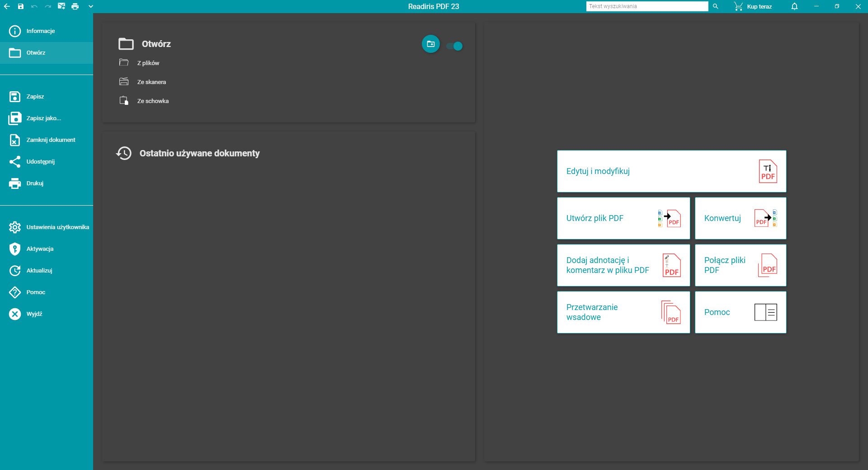Image resolution: width=868 pixels, height=470 pixels.
Task: Choose Zapisz in the sidebar
Action: [x=47, y=97]
